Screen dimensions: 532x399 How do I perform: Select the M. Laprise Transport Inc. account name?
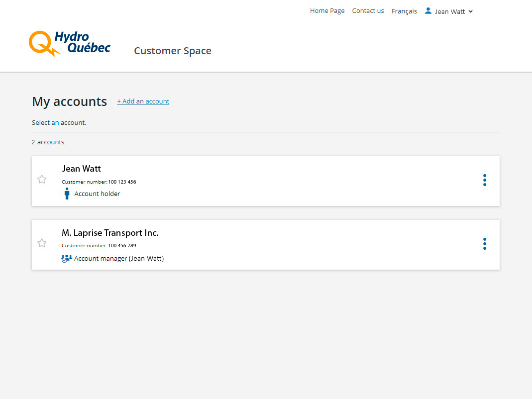click(110, 233)
